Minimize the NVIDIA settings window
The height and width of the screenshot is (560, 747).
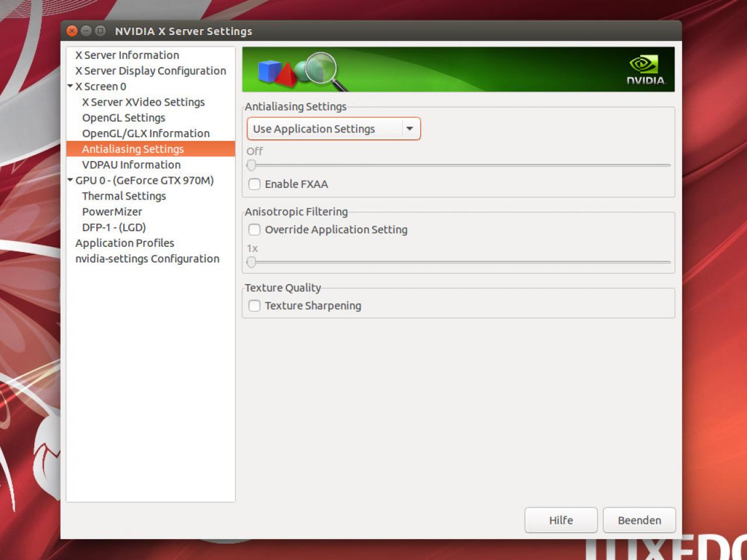coord(86,31)
